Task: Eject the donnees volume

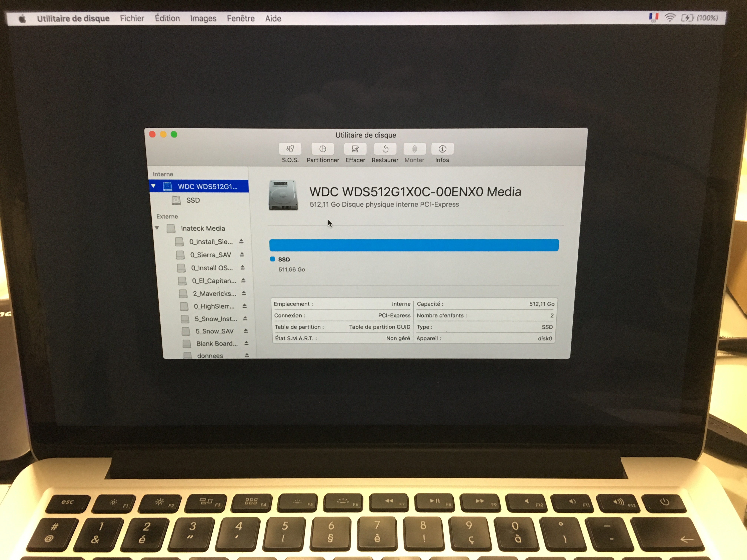Action: click(247, 355)
